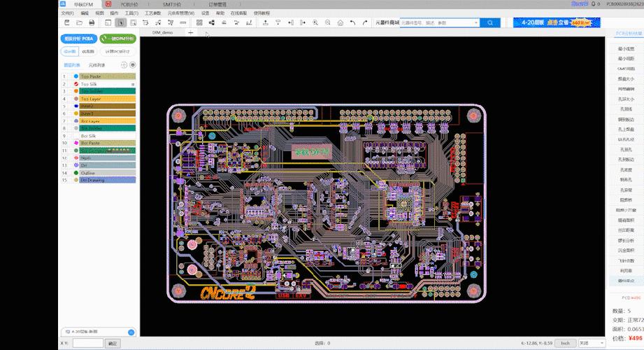Click the blue 组装分析 PCBA button
This screenshot has height=350, width=644.
pyautogui.click(x=78, y=38)
